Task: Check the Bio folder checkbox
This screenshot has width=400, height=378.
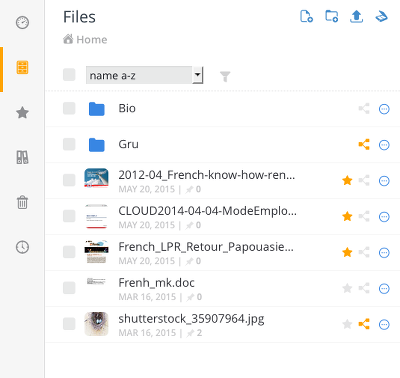Action: coord(69,108)
